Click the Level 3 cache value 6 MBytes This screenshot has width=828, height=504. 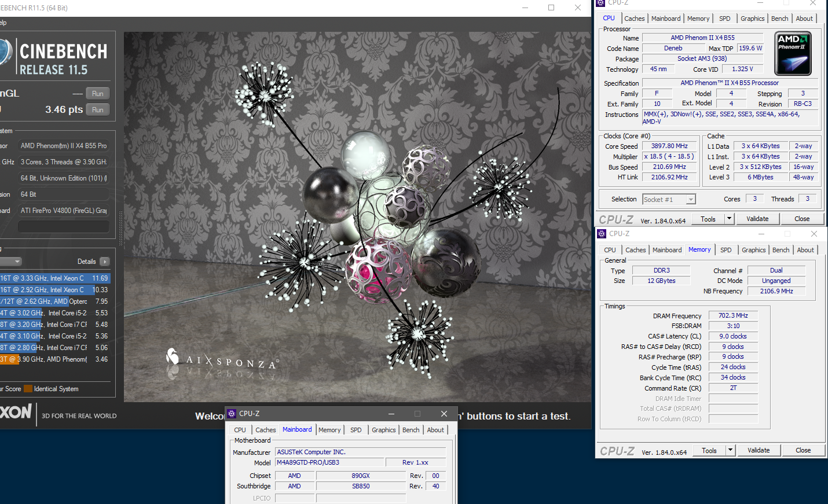(x=760, y=178)
